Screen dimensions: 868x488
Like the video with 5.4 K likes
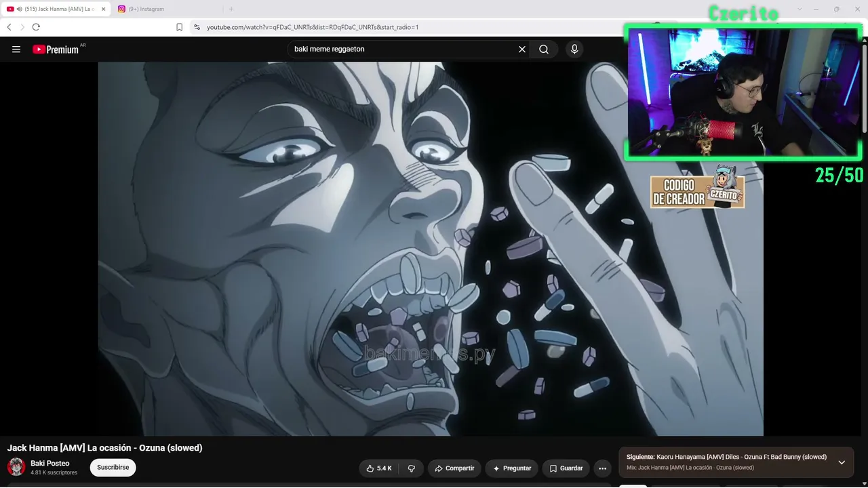pos(379,468)
